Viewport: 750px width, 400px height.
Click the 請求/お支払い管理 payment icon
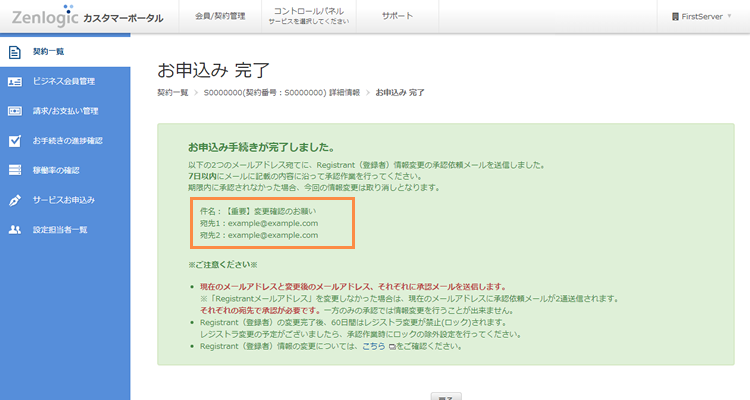(x=15, y=111)
